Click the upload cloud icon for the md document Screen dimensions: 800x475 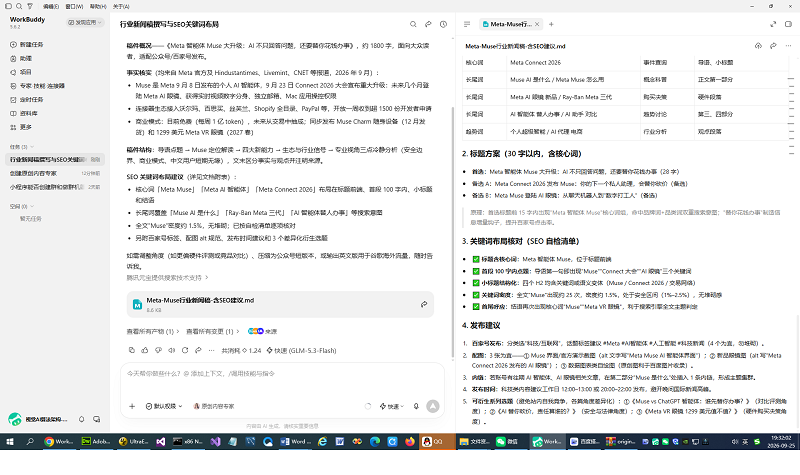coord(758,46)
